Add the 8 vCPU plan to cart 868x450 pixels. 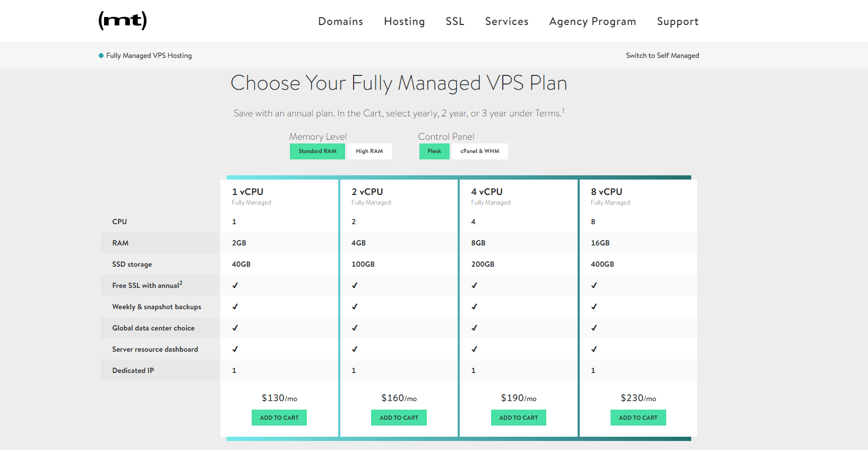pyautogui.click(x=638, y=418)
